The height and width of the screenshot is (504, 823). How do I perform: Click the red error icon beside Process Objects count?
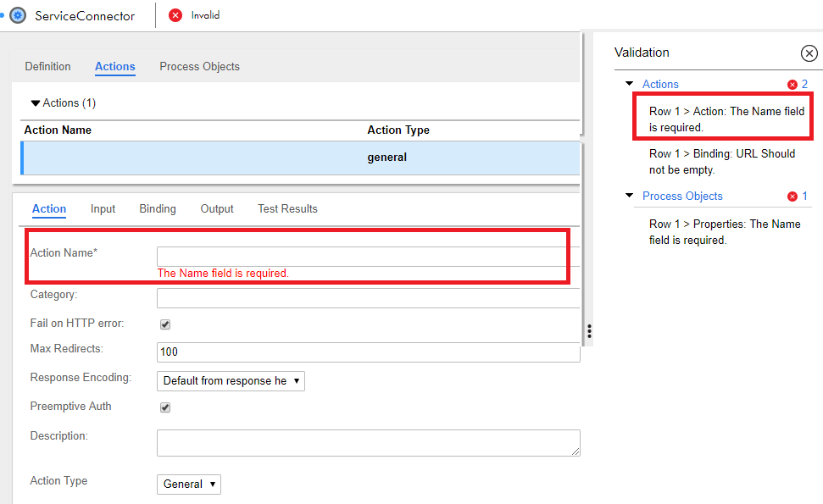tap(792, 197)
